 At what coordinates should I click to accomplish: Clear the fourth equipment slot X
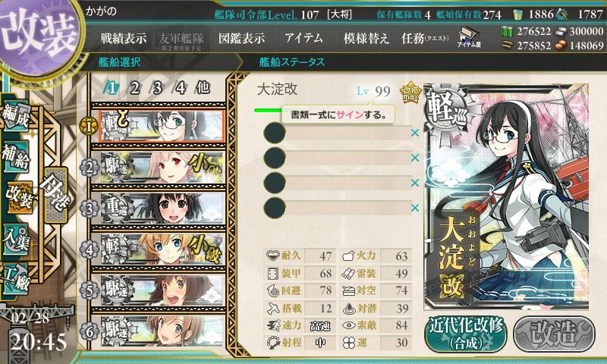[415, 208]
